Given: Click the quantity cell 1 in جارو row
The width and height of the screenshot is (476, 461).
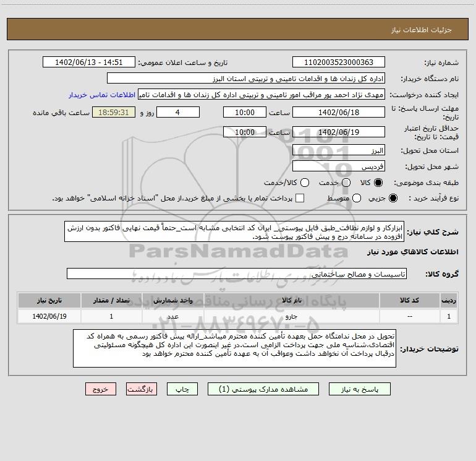Looking at the screenshot, I should tap(111, 316).
